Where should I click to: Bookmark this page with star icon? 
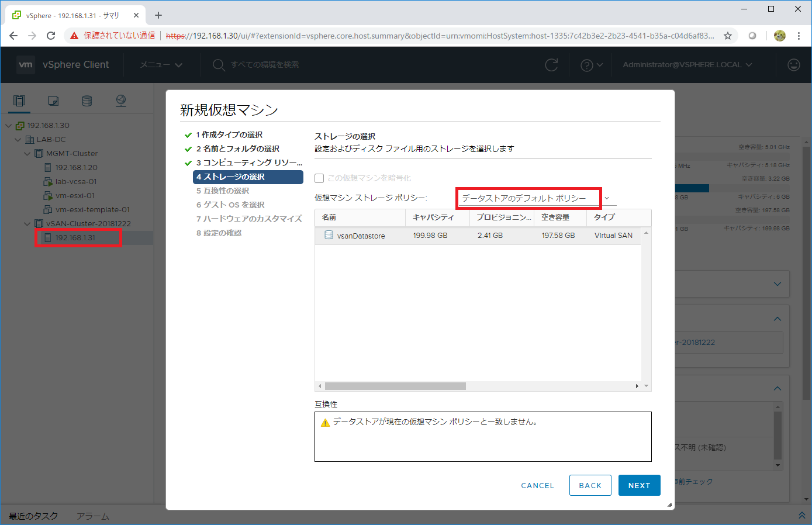pyautogui.click(x=728, y=36)
